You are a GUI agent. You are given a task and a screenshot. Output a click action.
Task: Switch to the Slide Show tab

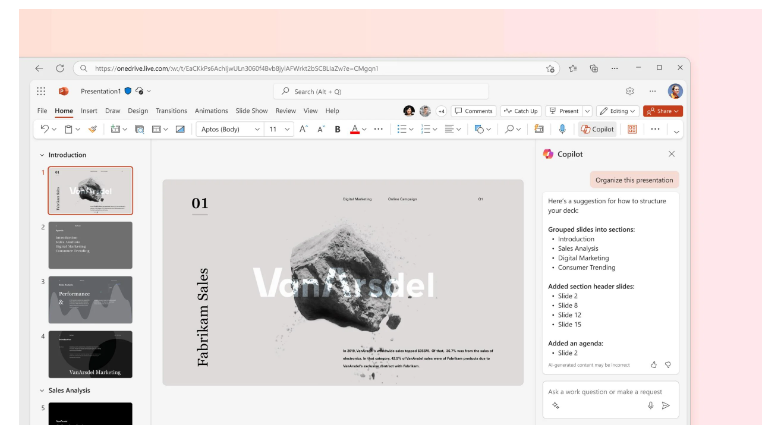tap(252, 111)
